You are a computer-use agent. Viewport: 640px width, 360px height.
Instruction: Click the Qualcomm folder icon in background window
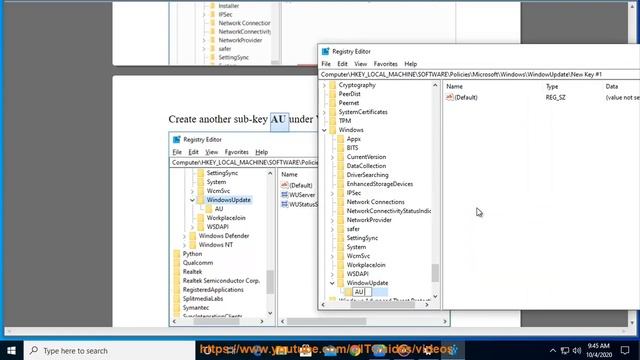point(177,262)
